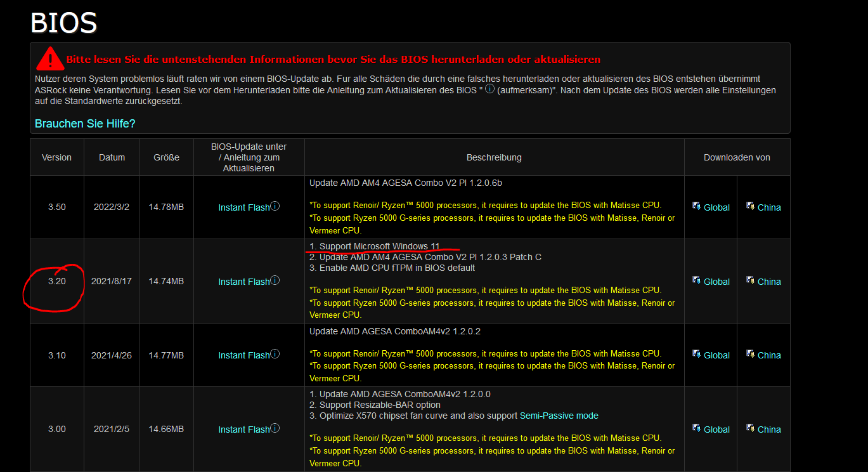Click the 'Datum' column header
This screenshot has height=472, width=868.
[x=112, y=157]
